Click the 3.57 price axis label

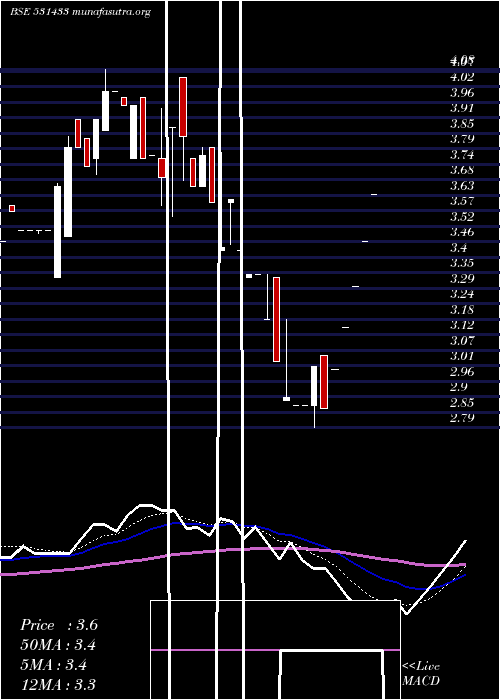click(462, 200)
